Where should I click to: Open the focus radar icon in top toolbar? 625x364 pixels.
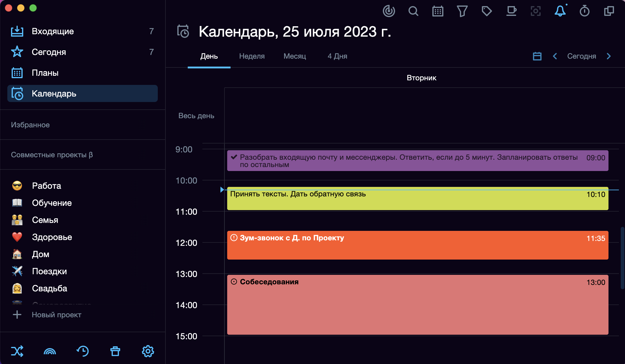389,11
